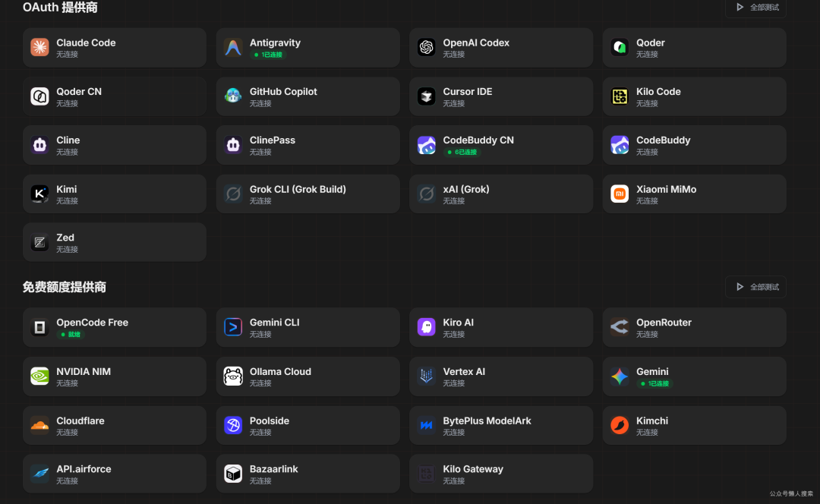This screenshot has height=504, width=820.
Task: Click the 1已连接 status under Antigravity
Action: coord(268,55)
